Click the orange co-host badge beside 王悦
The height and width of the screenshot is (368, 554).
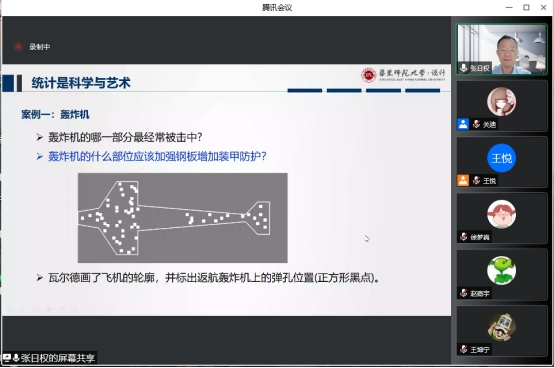tap(463, 180)
